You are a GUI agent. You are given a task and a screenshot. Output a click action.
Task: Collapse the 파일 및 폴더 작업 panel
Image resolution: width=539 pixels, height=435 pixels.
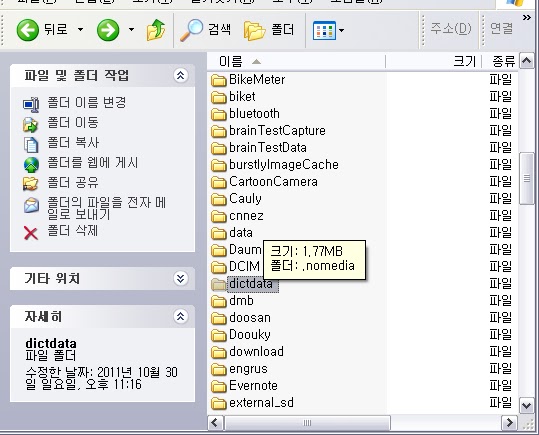[180, 75]
